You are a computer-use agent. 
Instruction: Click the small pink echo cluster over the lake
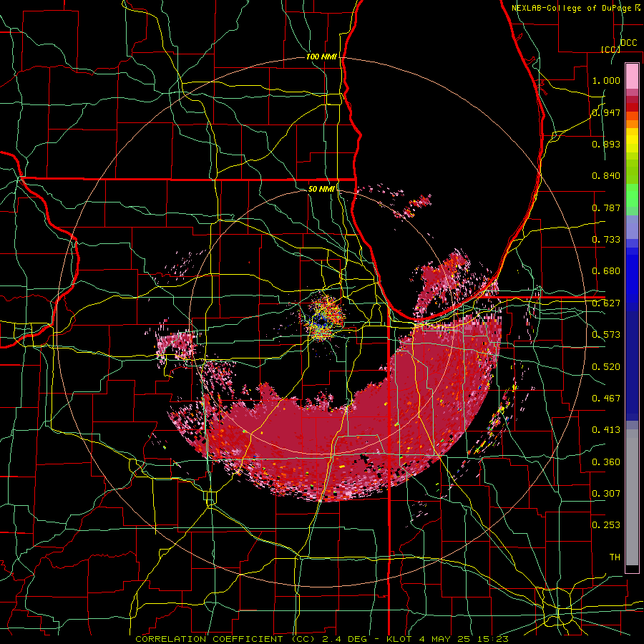(x=413, y=205)
